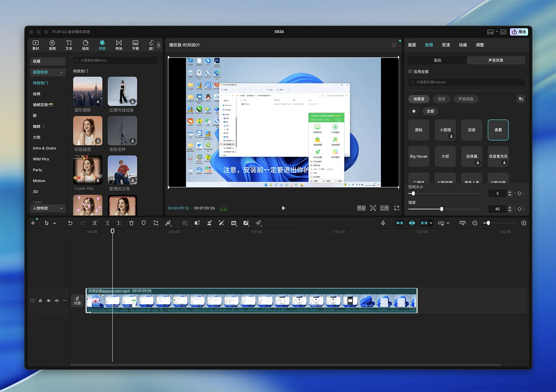Select the 音色 voice filter chip
The width and height of the screenshot is (556, 392).
(x=441, y=99)
